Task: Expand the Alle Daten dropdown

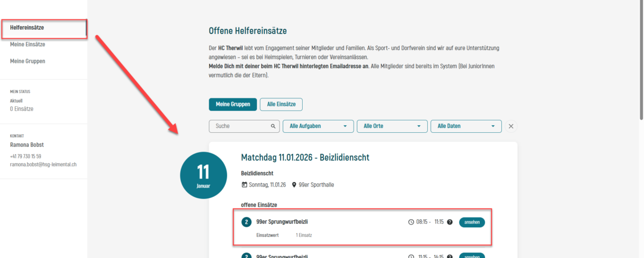Action: 466,126
